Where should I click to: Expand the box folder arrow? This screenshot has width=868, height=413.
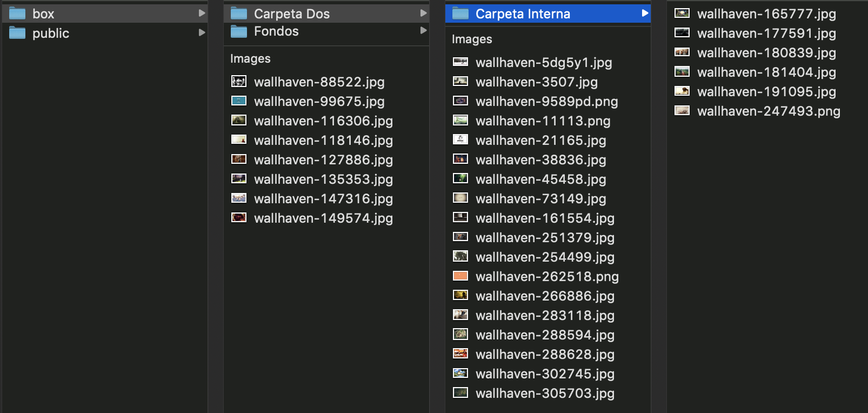pos(202,13)
